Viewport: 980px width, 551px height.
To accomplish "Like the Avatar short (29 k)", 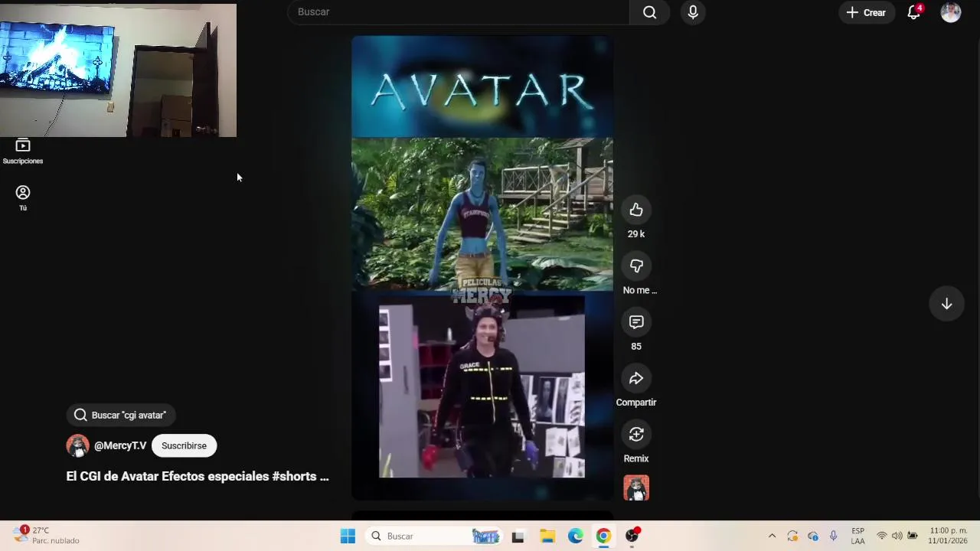I will pos(636,210).
